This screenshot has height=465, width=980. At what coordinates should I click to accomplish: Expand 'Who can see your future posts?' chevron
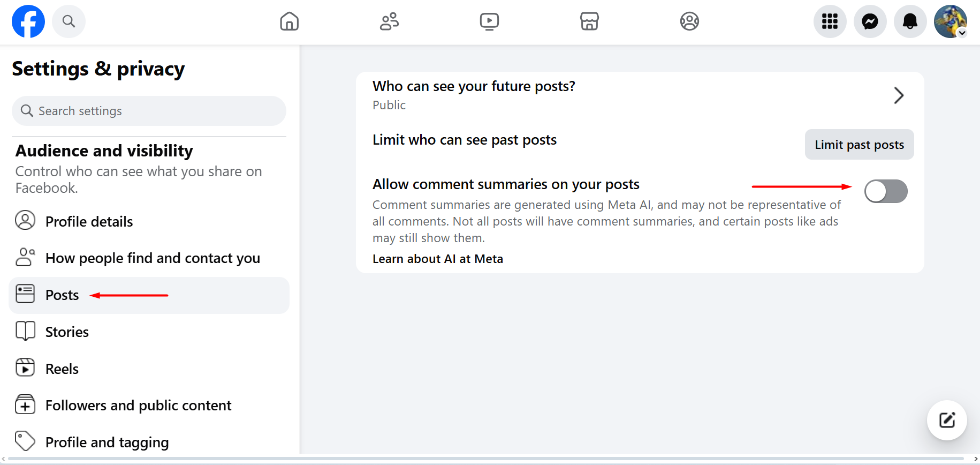point(899,95)
